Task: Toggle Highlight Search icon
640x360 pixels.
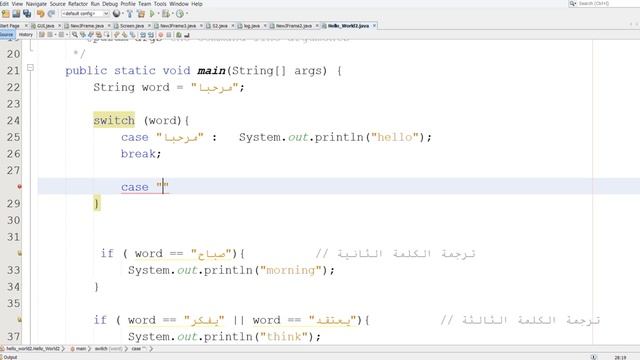Action: point(98,35)
